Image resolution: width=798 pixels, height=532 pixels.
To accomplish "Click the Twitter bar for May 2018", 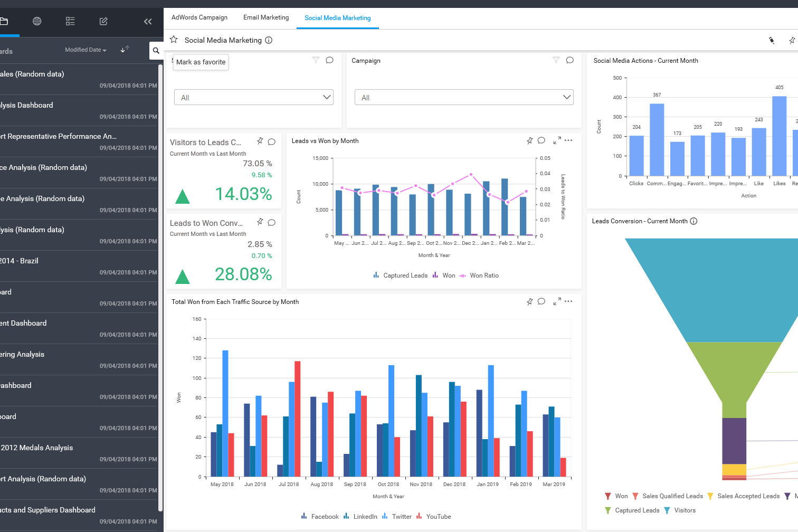I will [x=225, y=413].
